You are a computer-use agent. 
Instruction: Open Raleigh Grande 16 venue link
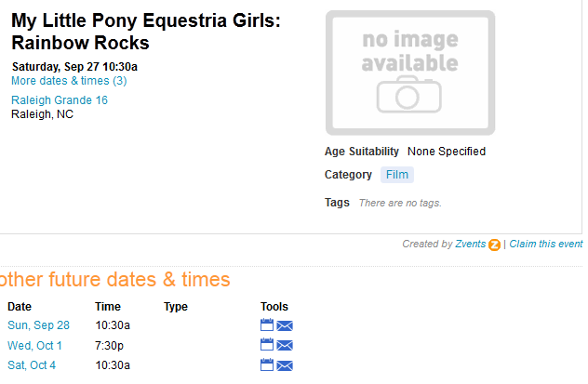coord(60,100)
